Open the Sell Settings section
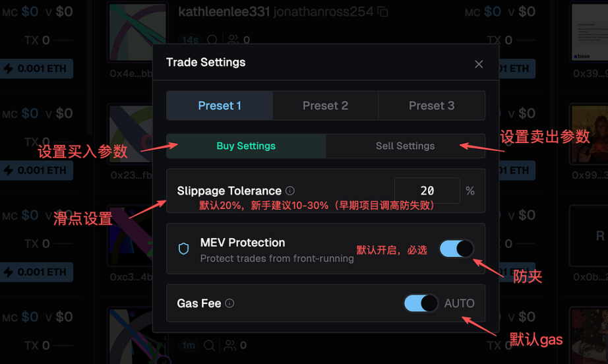This screenshot has width=608, height=364. (405, 146)
